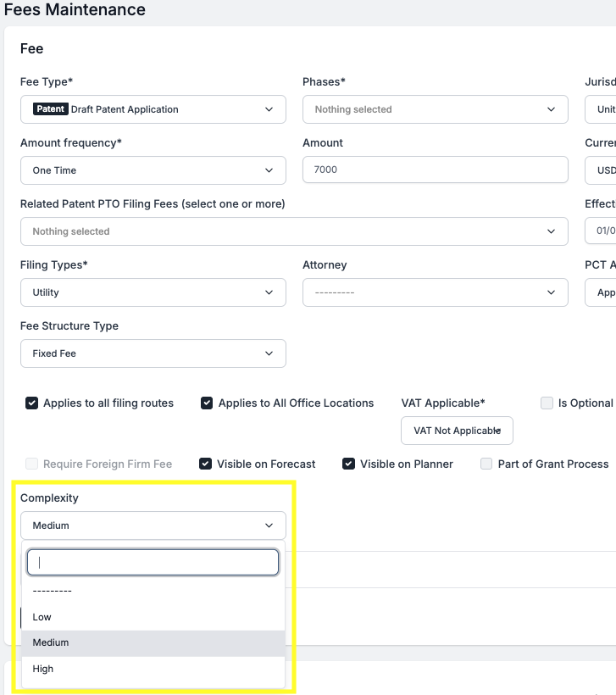Image resolution: width=616 pixels, height=695 pixels.
Task: Choose the blank dashes complexity option
Action: pos(53,591)
